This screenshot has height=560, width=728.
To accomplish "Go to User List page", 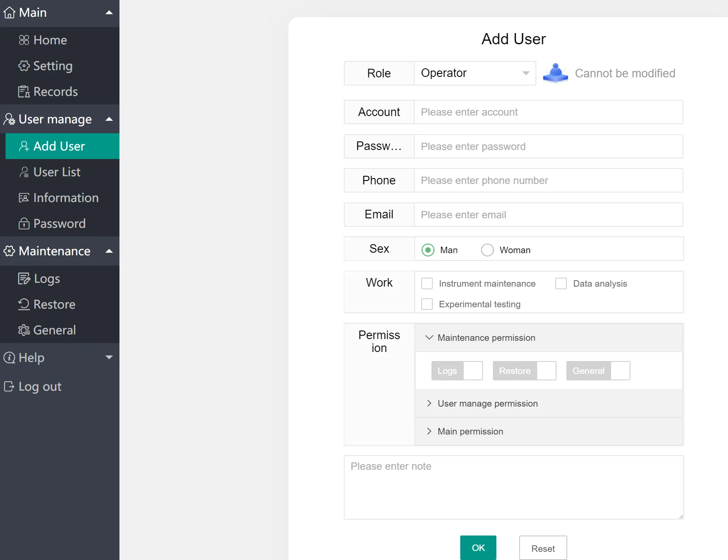I will 60,172.
